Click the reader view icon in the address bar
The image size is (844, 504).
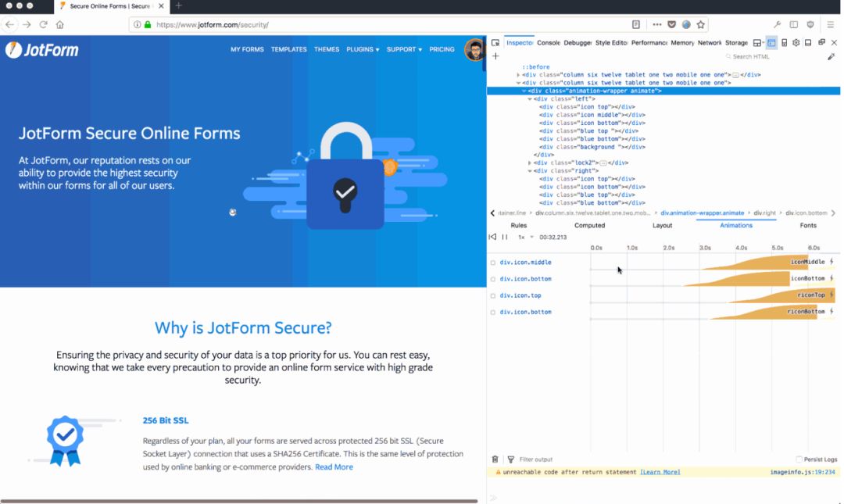(635, 24)
